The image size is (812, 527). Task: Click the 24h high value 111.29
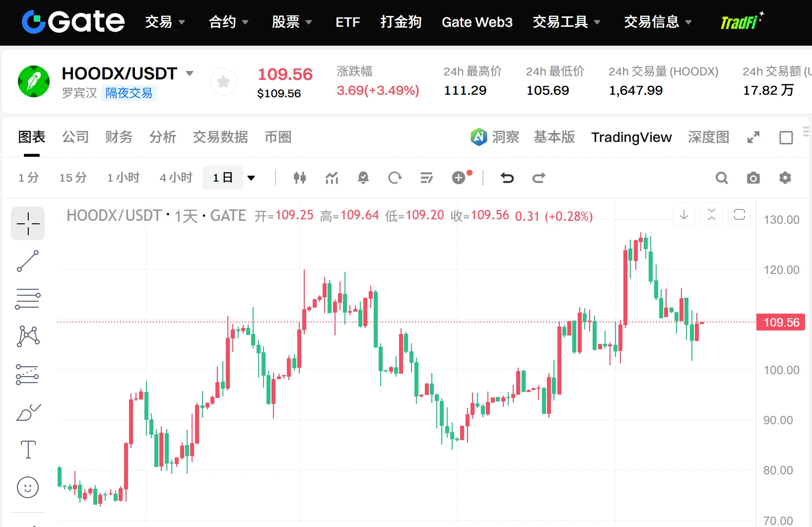[x=465, y=90]
